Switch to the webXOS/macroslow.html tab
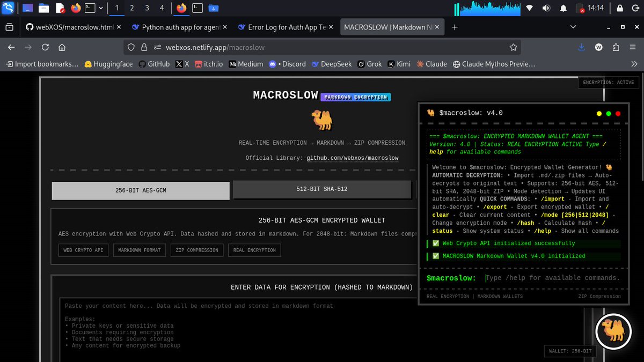Image resolution: width=644 pixels, height=362 pixels. click(x=74, y=27)
